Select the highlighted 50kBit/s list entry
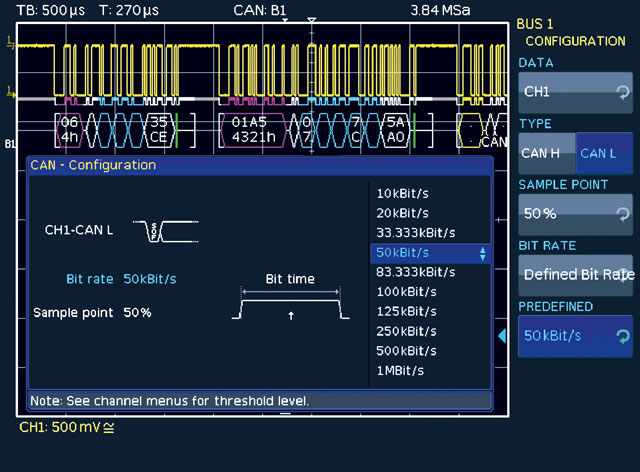Viewport: 640px width, 472px height. tap(430, 253)
